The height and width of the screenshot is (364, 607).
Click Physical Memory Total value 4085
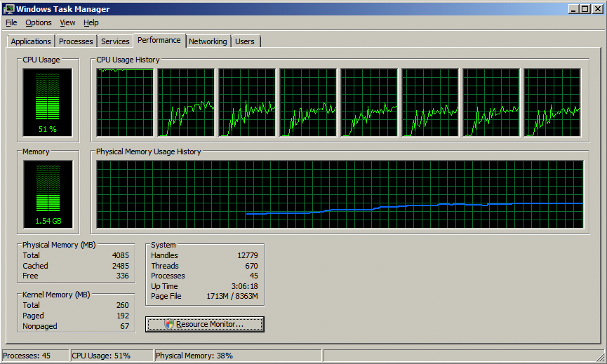[x=121, y=255]
